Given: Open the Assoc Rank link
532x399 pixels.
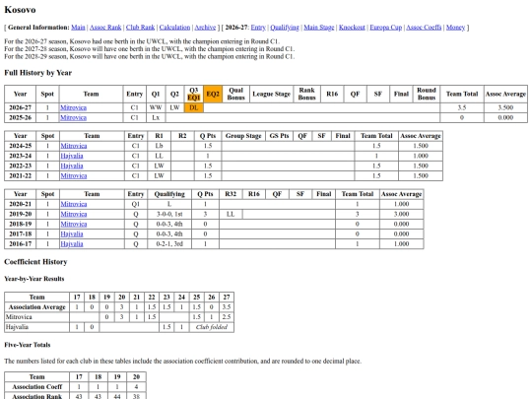Looking at the screenshot, I should [105, 28].
